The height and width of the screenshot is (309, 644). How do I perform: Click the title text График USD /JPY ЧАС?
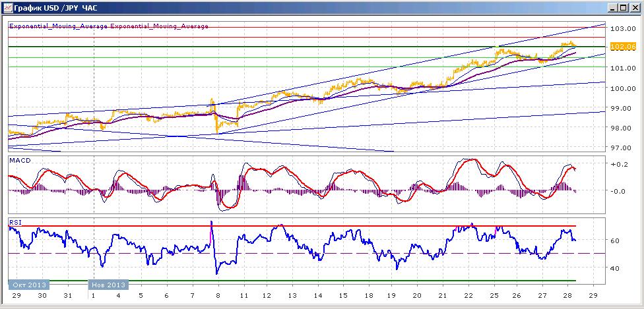point(55,7)
